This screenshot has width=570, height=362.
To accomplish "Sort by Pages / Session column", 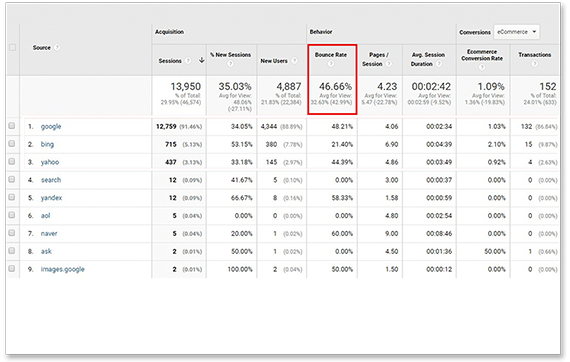I will pos(377,59).
